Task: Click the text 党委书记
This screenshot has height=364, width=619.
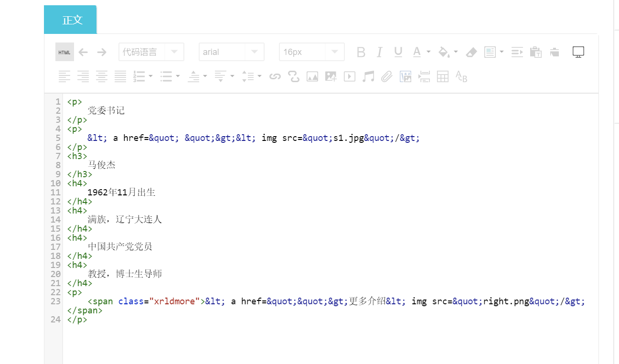Action: (106, 110)
